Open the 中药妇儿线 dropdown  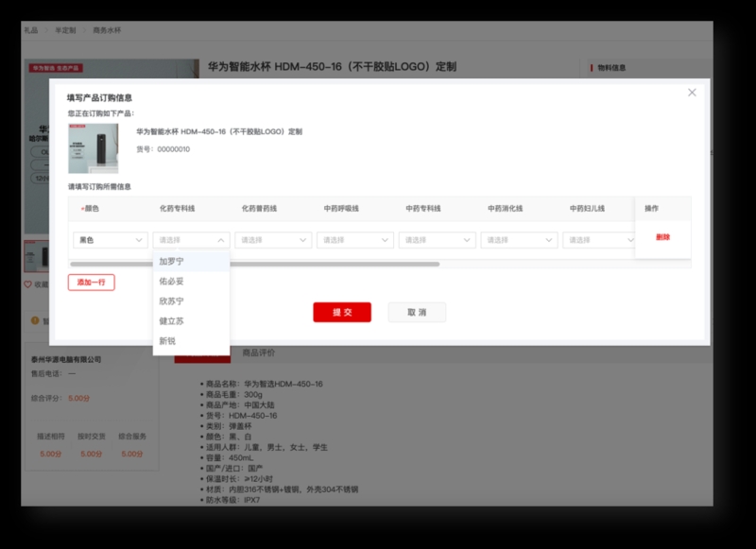[599, 240]
